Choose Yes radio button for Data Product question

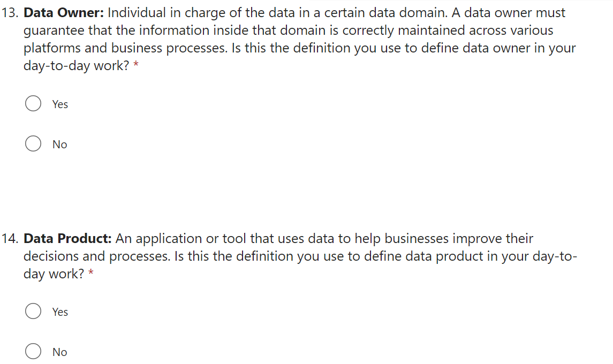(x=33, y=312)
